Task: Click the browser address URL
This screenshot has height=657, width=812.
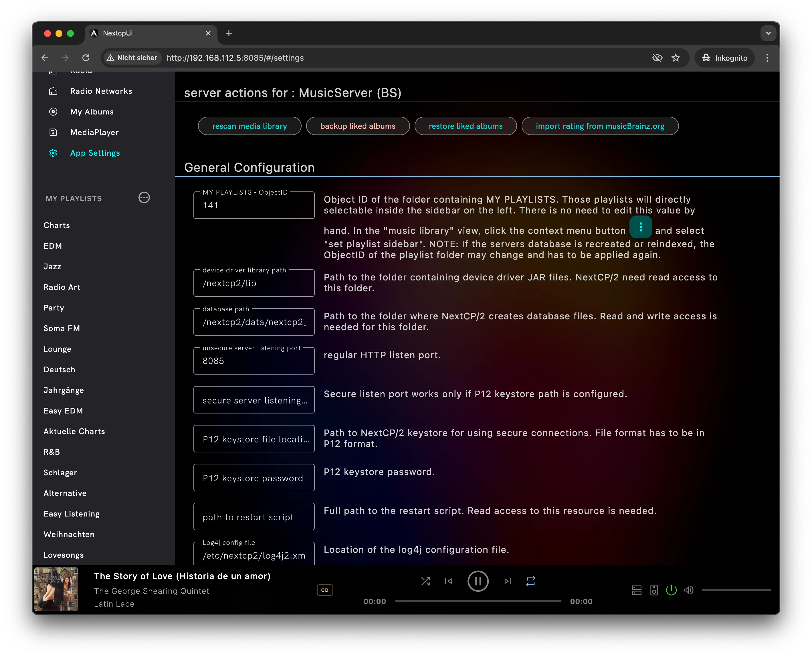Action: 235,58
